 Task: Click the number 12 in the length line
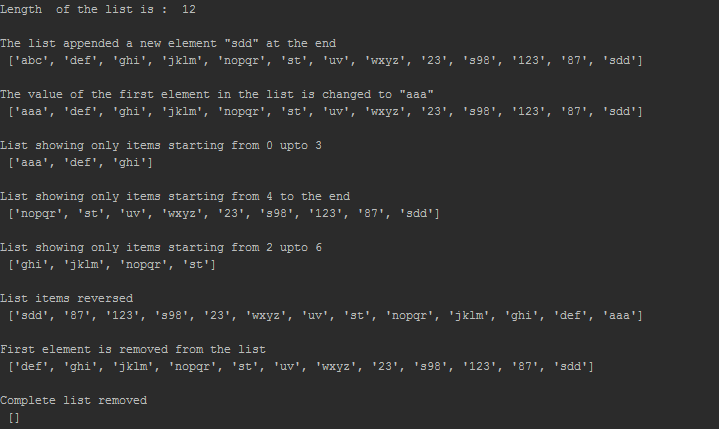tap(189, 9)
